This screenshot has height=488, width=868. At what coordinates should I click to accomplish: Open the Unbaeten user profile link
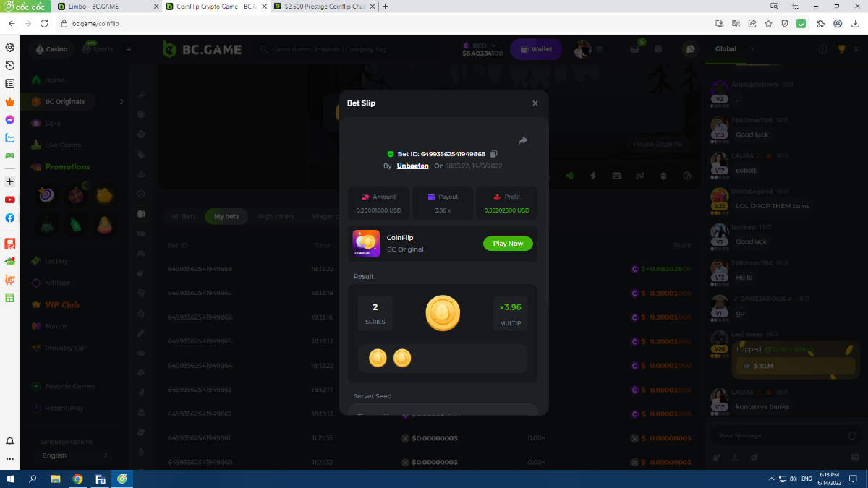tap(412, 166)
